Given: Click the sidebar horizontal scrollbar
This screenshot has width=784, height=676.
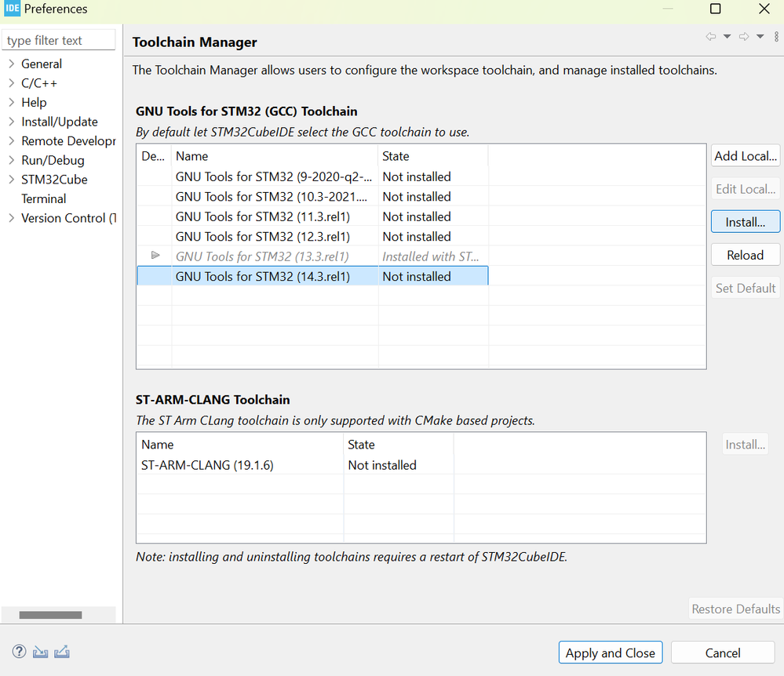Looking at the screenshot, I should [x=50, y=615].
